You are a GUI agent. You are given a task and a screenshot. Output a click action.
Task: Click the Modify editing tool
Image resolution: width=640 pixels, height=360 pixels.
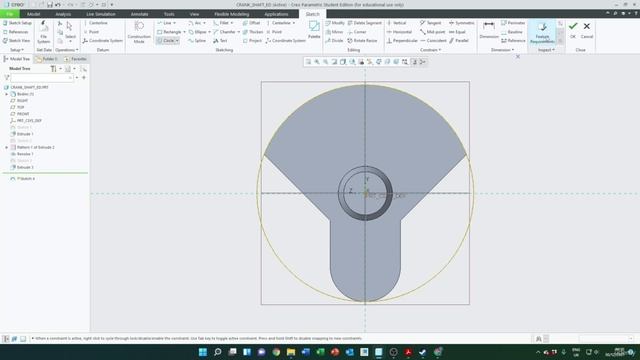[335, 23]
